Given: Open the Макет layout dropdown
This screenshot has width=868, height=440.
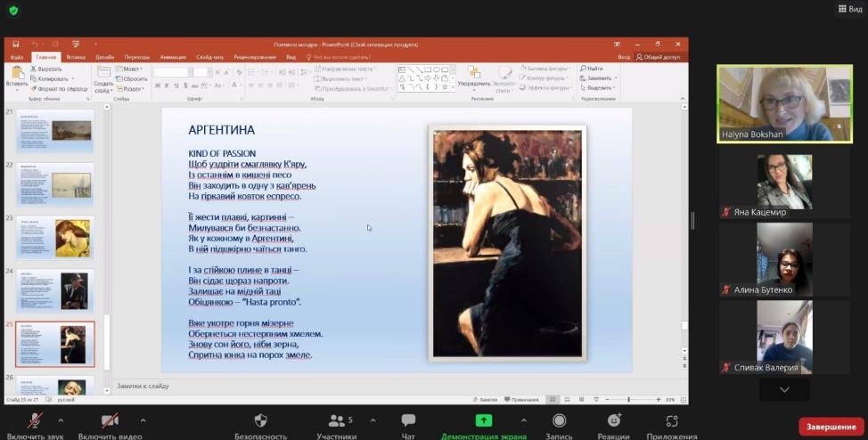Looking at the screenshot, I should coord(129,69).
